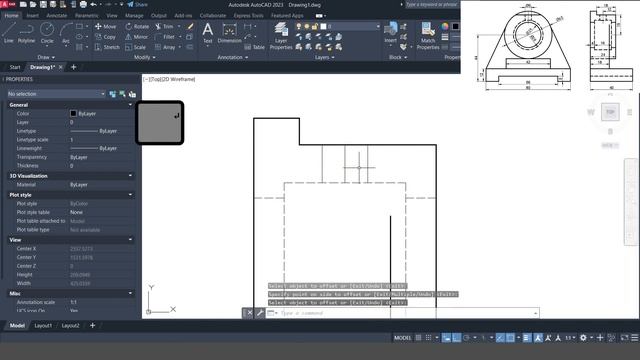Activate the Mirror command
This screenshot has height=360, width=640.
pyautogui.click(x=136, y=37)
